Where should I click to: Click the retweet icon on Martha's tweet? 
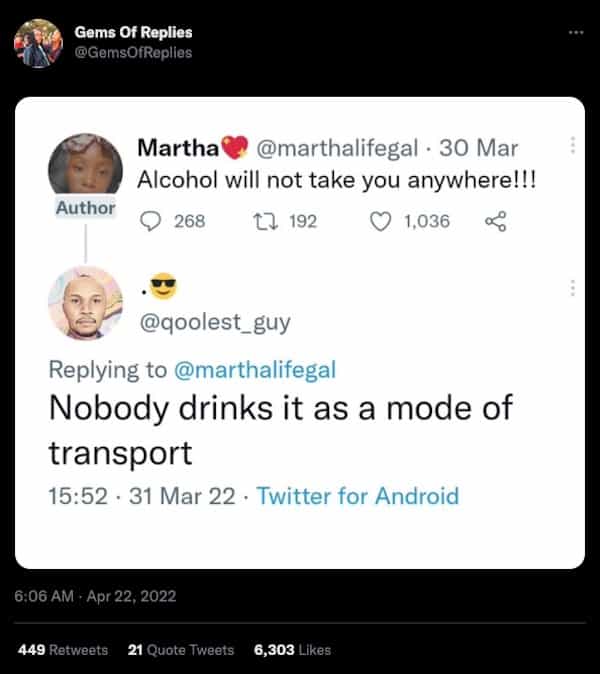tap(267, 222)
